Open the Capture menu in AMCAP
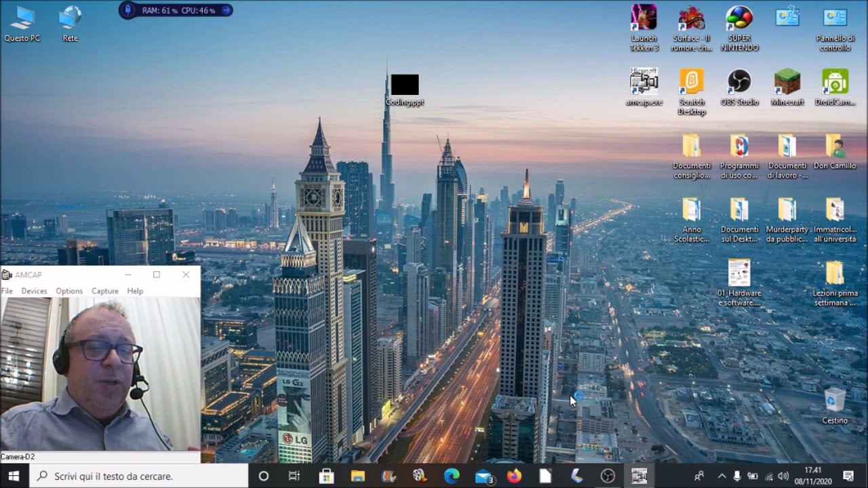The height and width of the screenshot is (488, 868). [x=105, y=291]
